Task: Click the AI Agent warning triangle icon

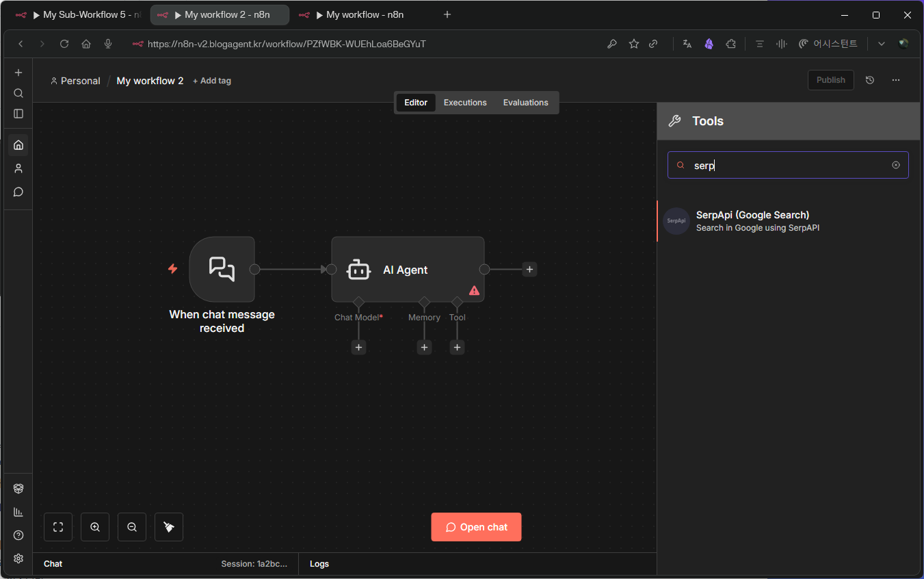Action: [474, 291]
